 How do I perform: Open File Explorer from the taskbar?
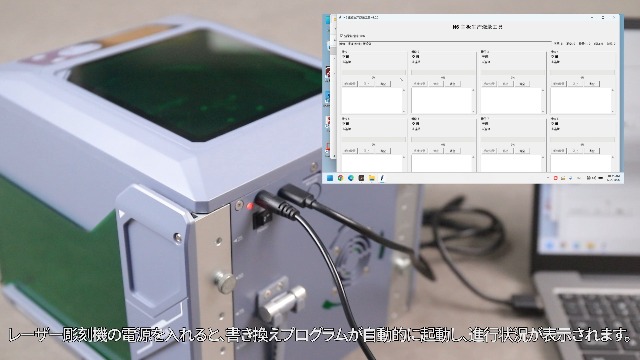tap(372, 178)
